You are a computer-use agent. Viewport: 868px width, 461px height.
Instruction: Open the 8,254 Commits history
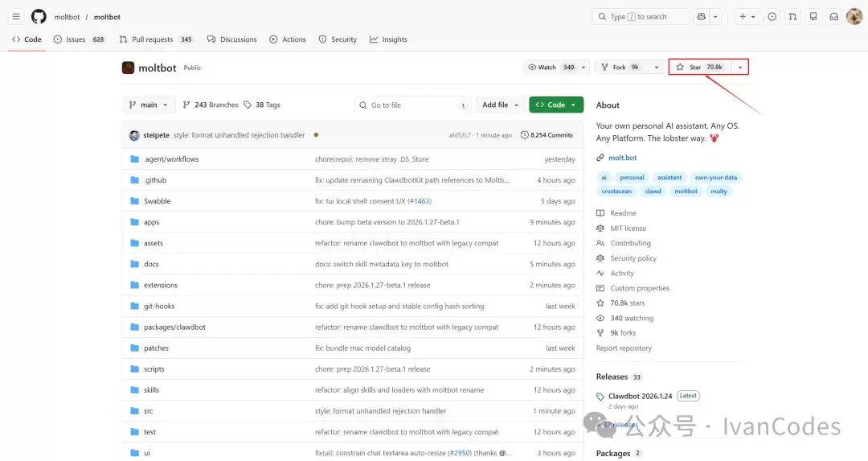click(x=547, y=135)
